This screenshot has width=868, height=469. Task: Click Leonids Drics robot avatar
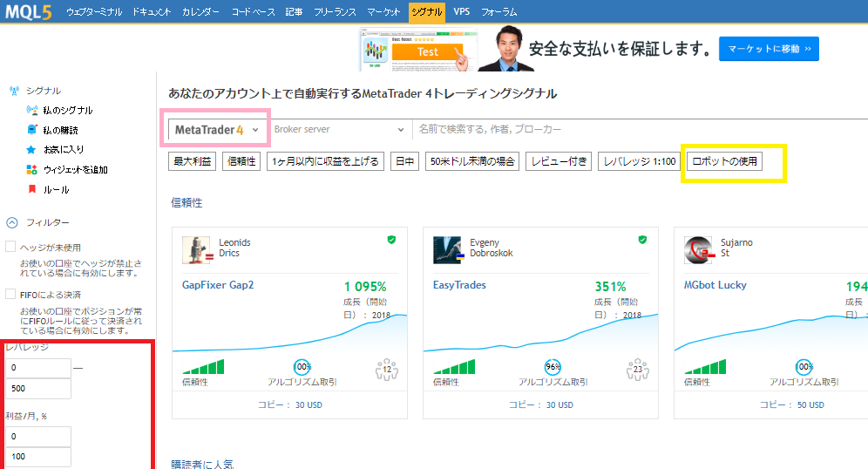(196, 250)
